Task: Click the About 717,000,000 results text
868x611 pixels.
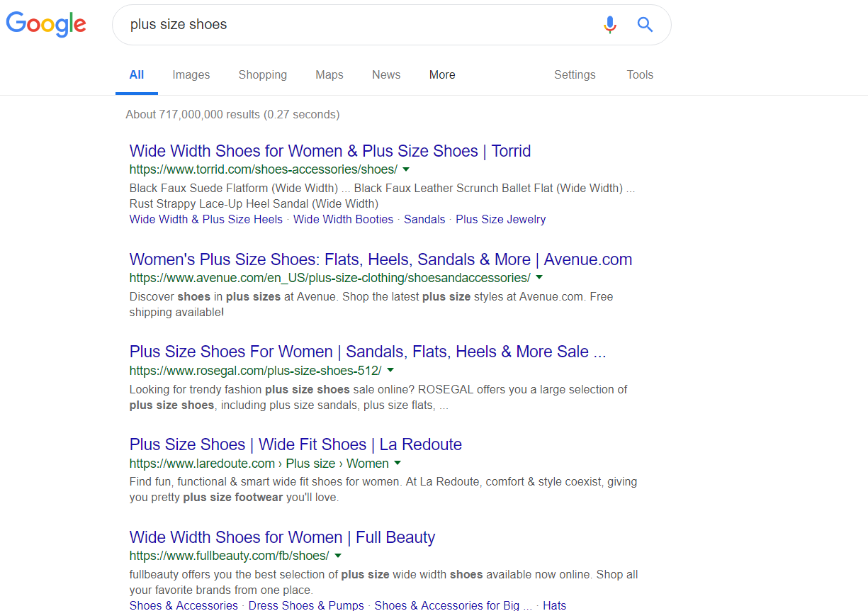Action: pos(232,114)
